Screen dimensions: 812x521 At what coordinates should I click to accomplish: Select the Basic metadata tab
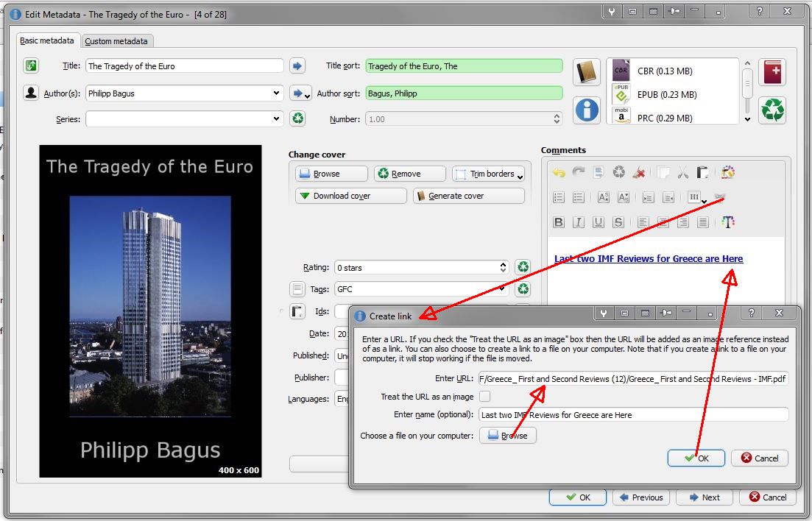(x=47, y=41)
